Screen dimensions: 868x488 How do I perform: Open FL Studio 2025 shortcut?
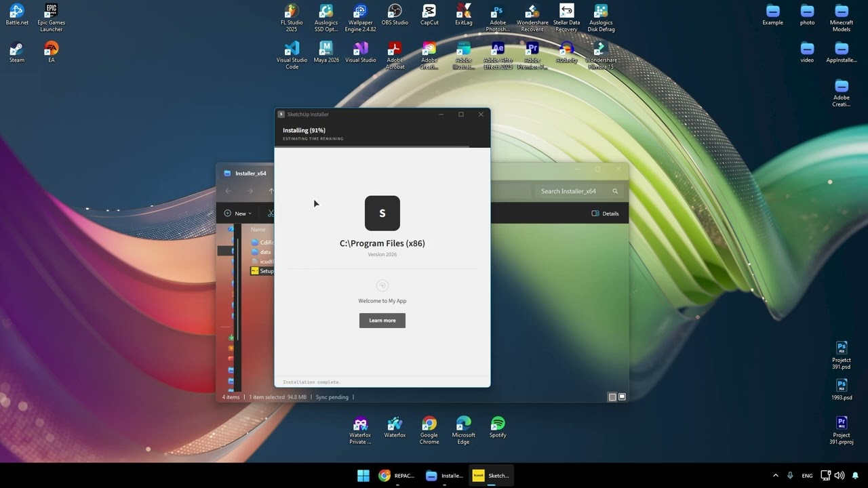[292, 18]
